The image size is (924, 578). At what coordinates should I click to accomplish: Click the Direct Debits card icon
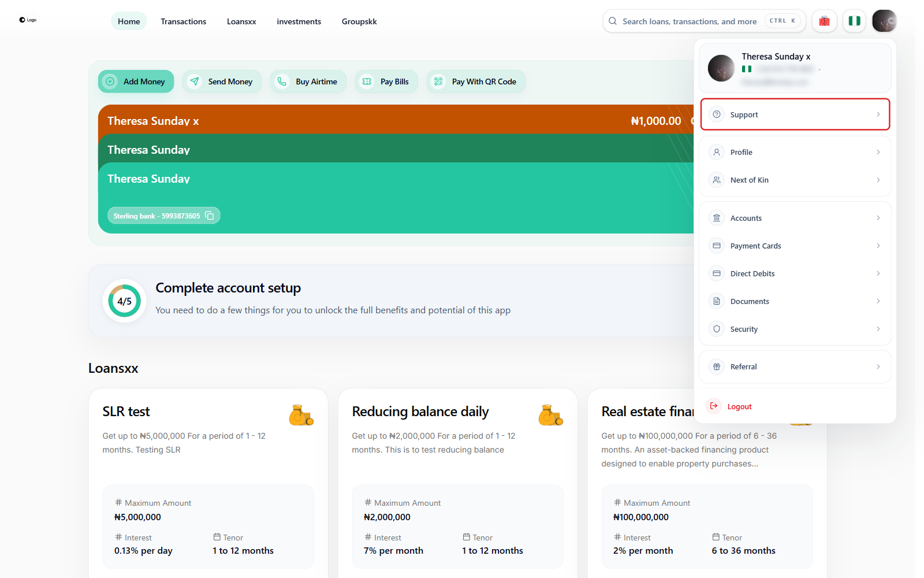717,273
